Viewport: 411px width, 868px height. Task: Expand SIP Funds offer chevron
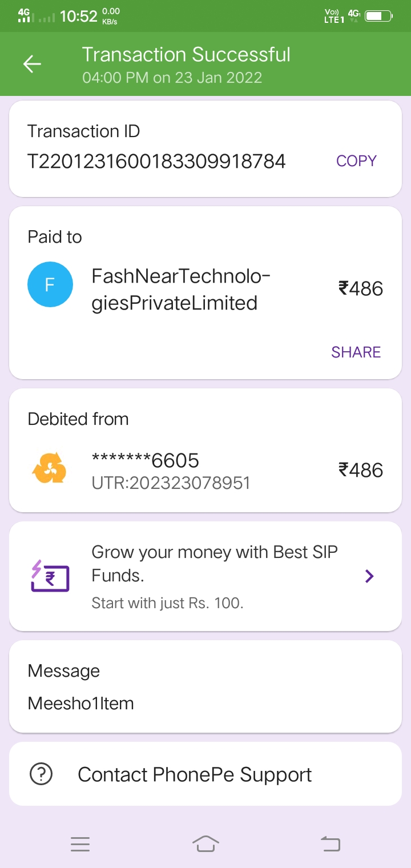pos(369,576)
